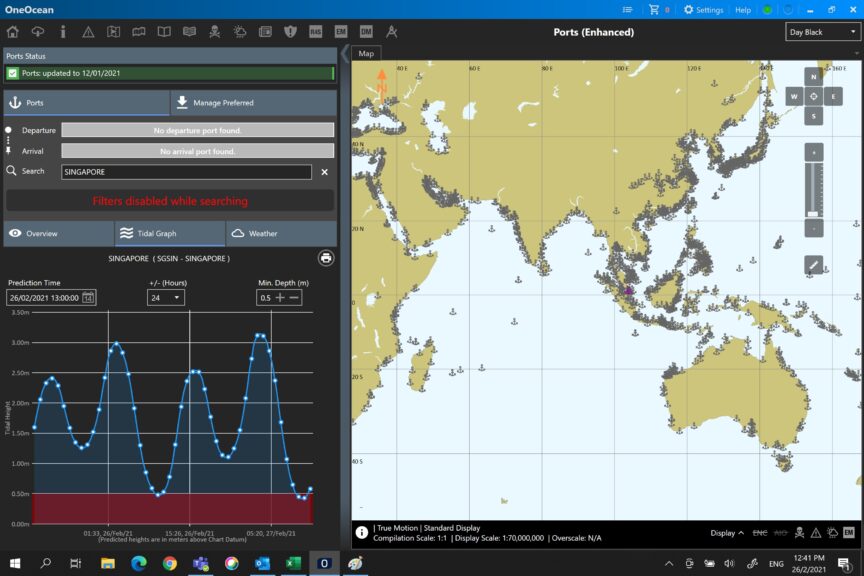The image size is (864, 576).
Task: Pan the map east with E button
Action: click(x=833, y=96)
